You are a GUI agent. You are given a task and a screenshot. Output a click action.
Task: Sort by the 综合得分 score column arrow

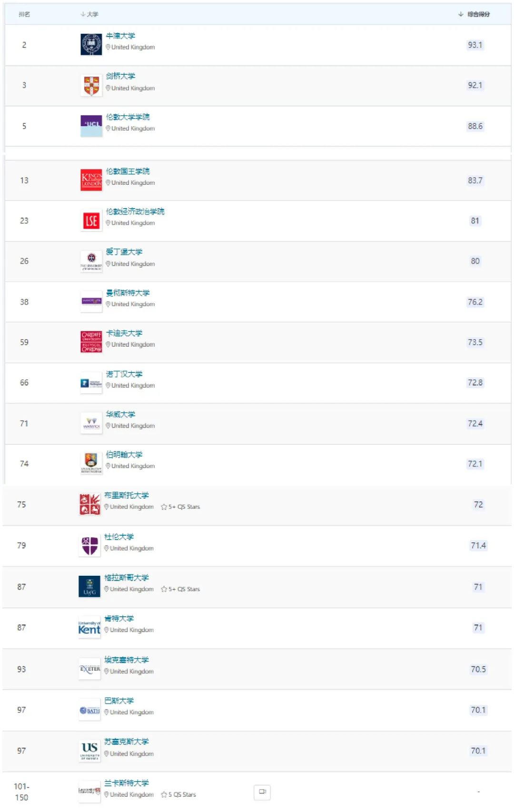click(x=461, y=14)
